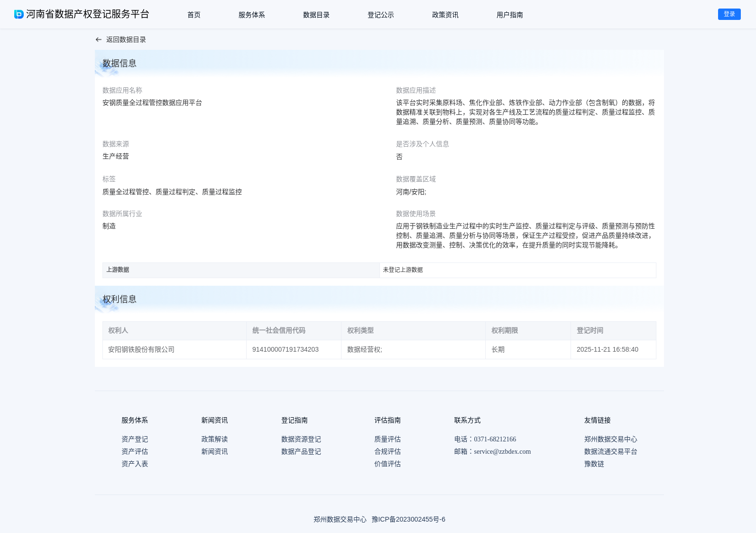Open 豫数链 friendly link
The width and height of the screenshot is (756, 533).
click(x=594, y=464)
